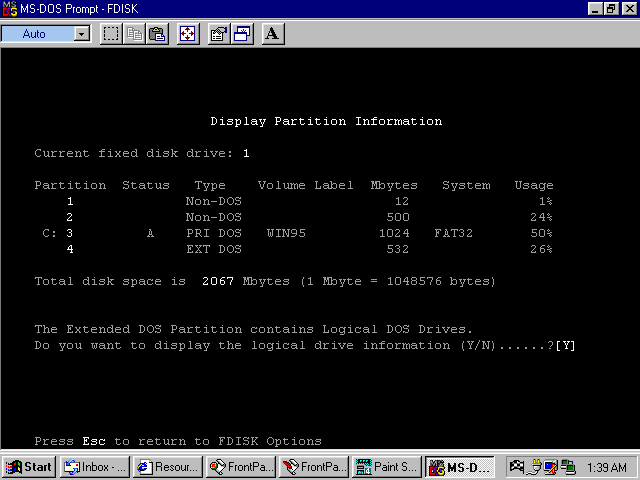Switch to Full screen mode icon
The width and height of the screenshot is (640, 480).
click(x=187, y=34)
